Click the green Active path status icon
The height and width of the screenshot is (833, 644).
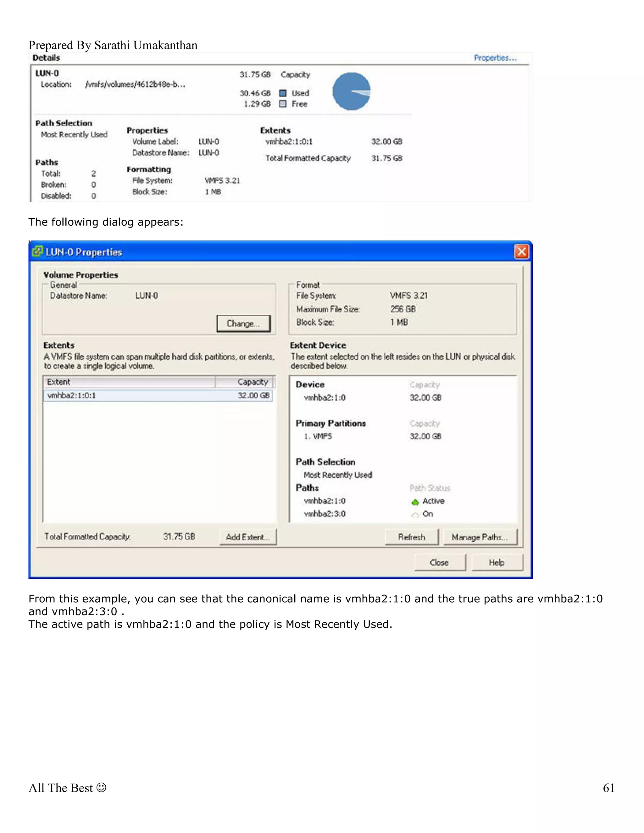[415, 502]
